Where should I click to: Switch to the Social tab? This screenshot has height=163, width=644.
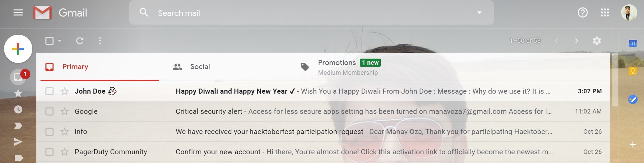click(200, 67)
